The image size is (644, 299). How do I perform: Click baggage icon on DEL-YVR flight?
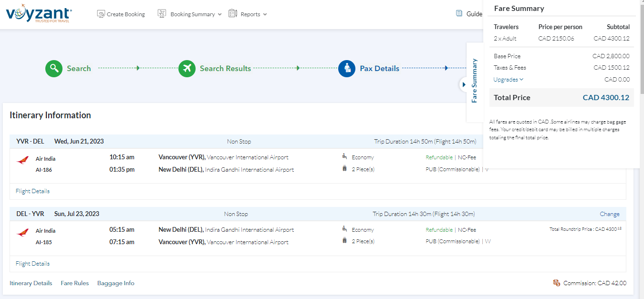[344, 241]
